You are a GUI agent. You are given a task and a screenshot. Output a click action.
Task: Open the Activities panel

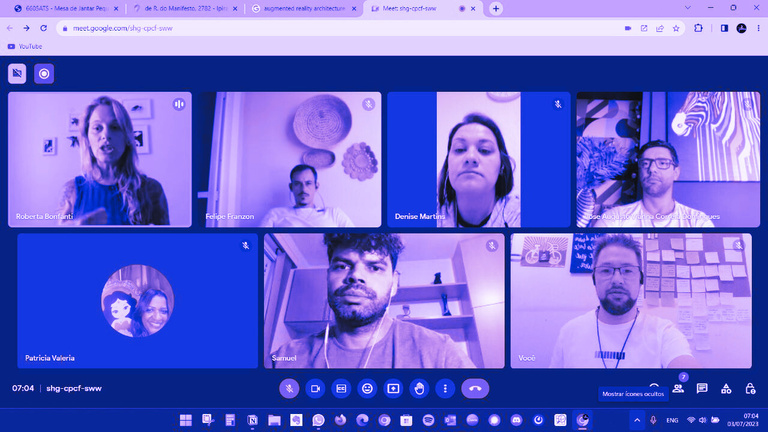click(726, 388)
